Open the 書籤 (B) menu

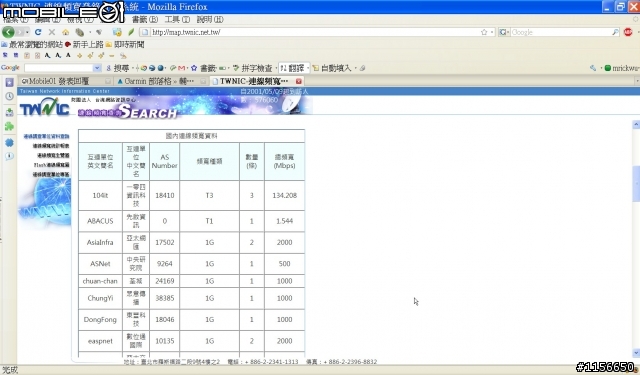tap(145, 19)
